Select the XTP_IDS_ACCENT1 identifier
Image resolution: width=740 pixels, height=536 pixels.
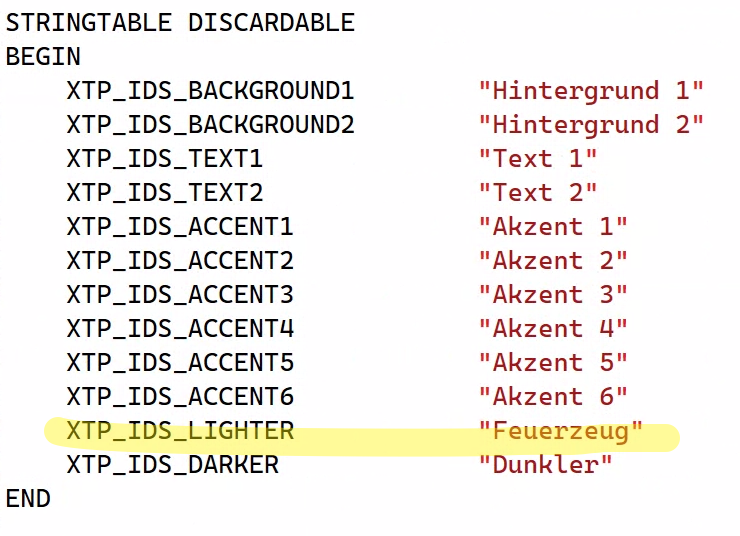coord(180,226)
